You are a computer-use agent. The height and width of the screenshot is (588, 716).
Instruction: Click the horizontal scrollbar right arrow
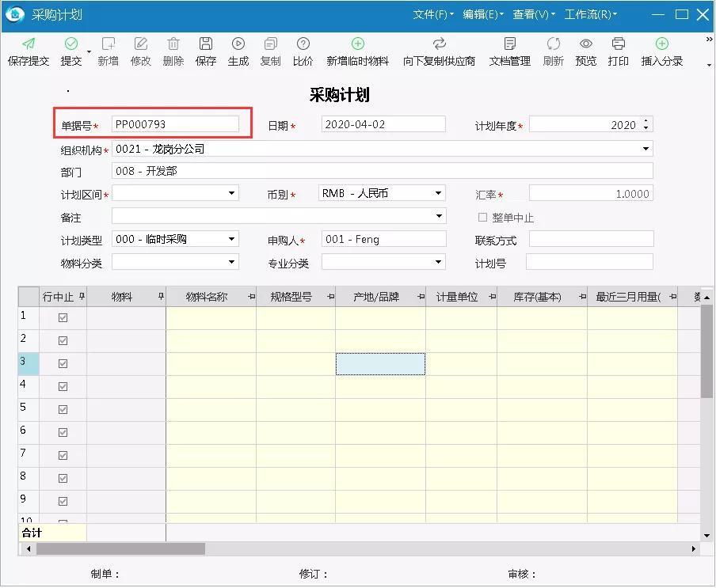click(693, 548)
